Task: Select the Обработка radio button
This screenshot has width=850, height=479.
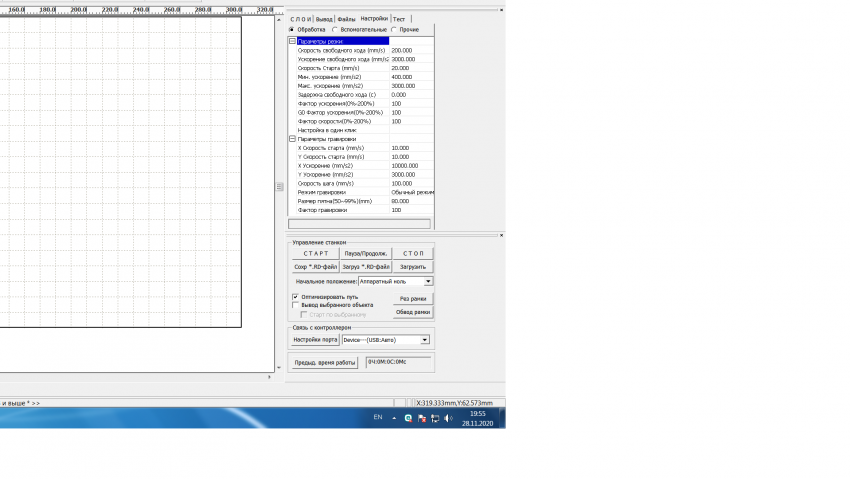Action: [x=292, y=29]
